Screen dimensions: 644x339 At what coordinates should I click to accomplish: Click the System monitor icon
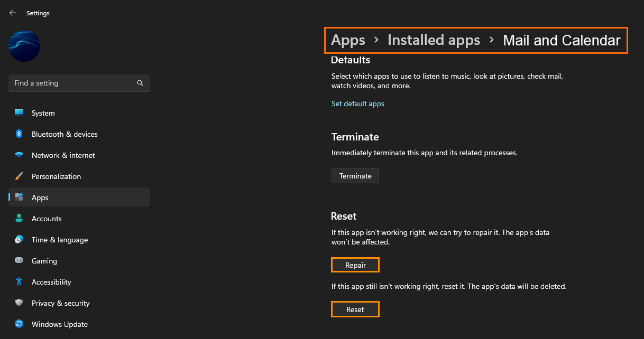tap(19, 113)
